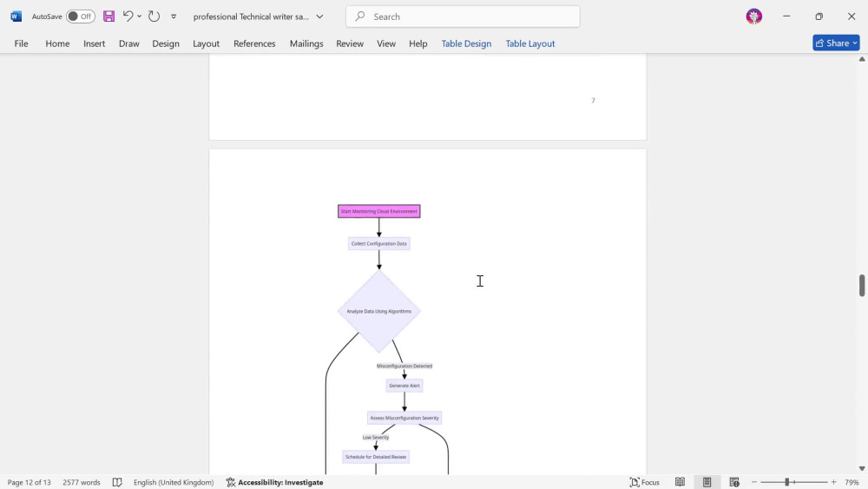
Task: Click the Low Severity label
Action: [x=376, y=438]
